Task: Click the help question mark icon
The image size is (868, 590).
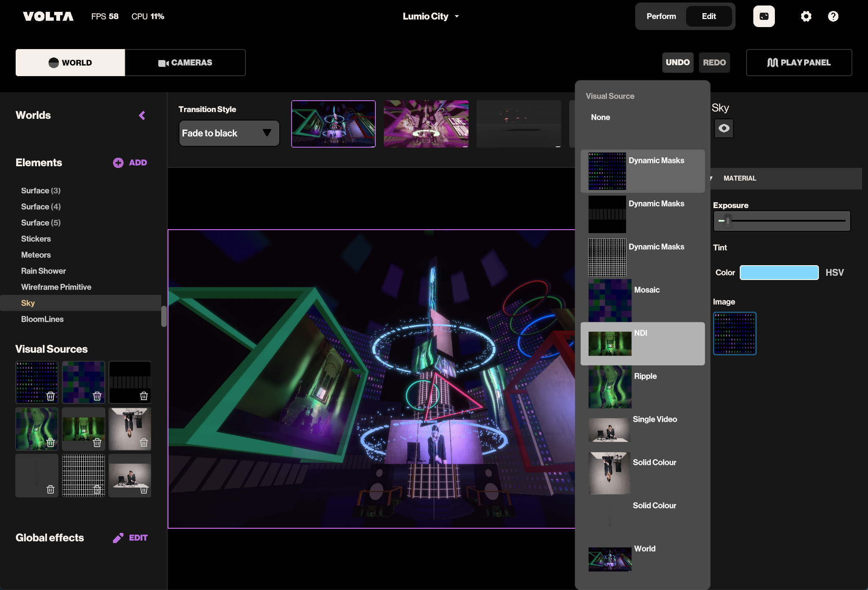Action: tap(833, 16)
